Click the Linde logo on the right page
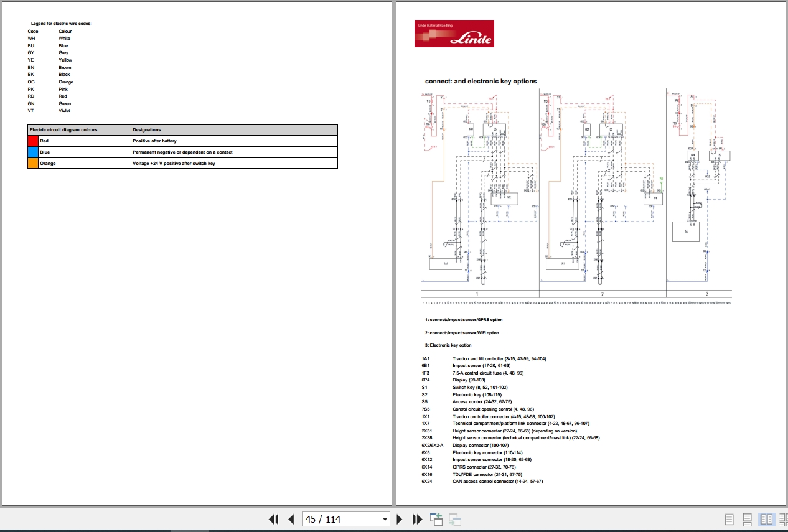 pyautogui.click(x=454, y=34)
